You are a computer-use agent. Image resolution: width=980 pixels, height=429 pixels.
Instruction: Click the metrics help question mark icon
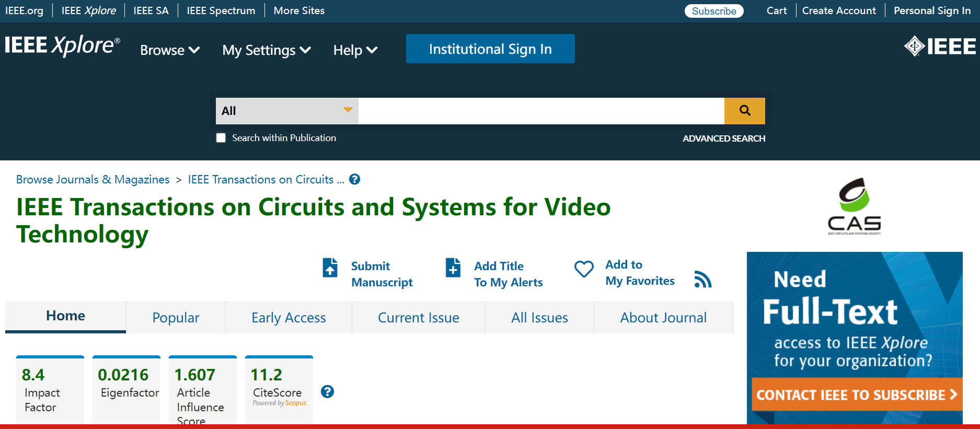tap(327, 391)
